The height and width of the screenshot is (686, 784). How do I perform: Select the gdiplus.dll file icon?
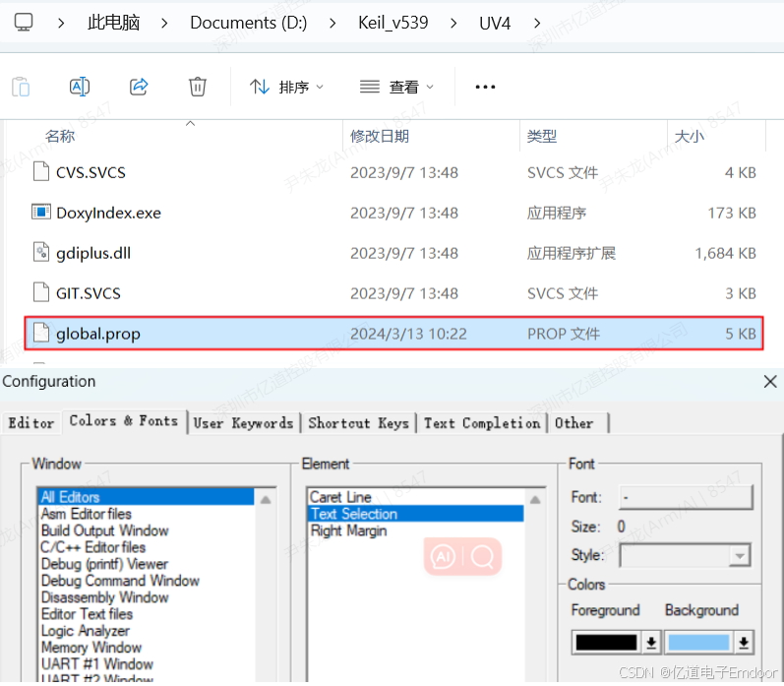40,253
